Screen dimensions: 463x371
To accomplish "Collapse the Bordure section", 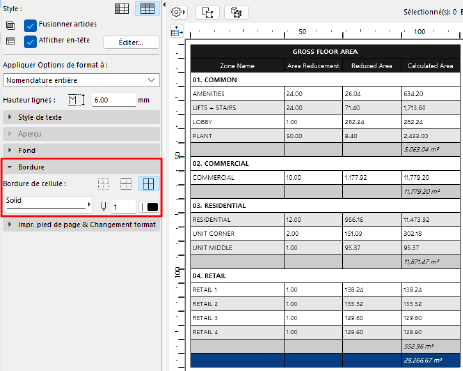I will 81,167.
